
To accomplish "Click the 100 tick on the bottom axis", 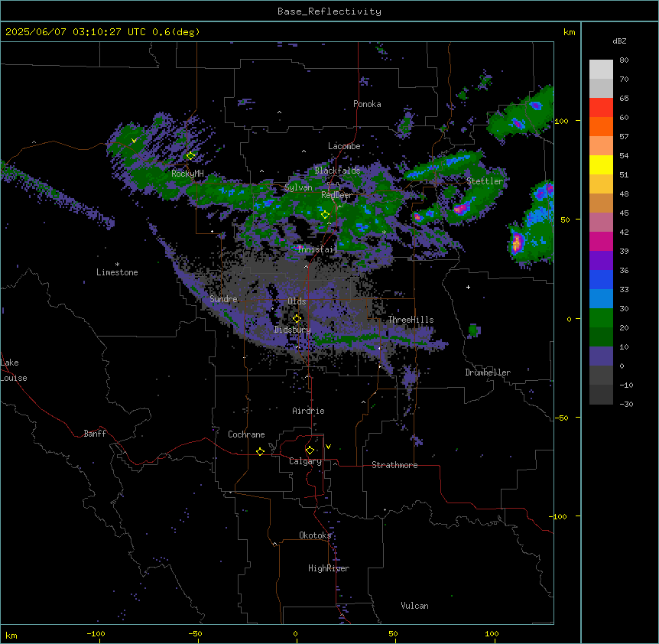I will pyautogui.click(x=492, y=633).
